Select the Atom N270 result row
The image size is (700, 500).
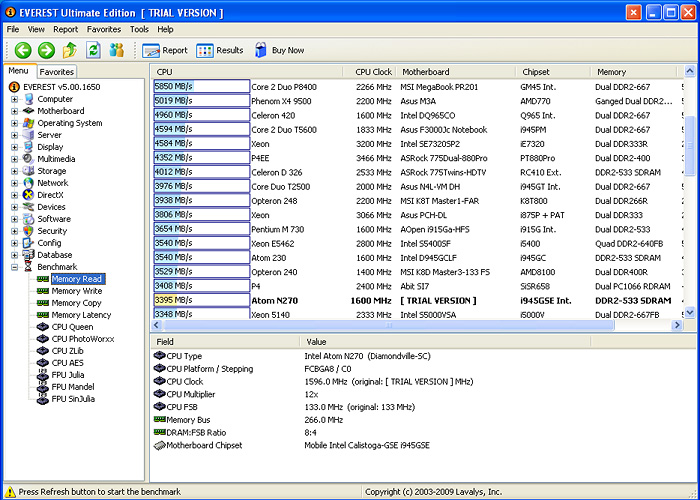[416, 300]
